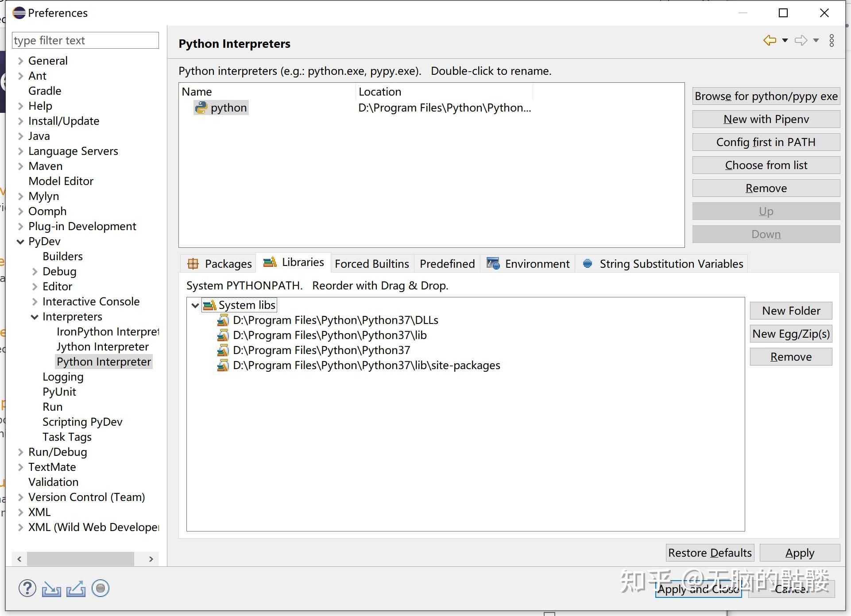The width and height of the screenshot is (851, 616).
Task: Click Browse for python/pypy exe button
Action: click(x=766, y=96)
